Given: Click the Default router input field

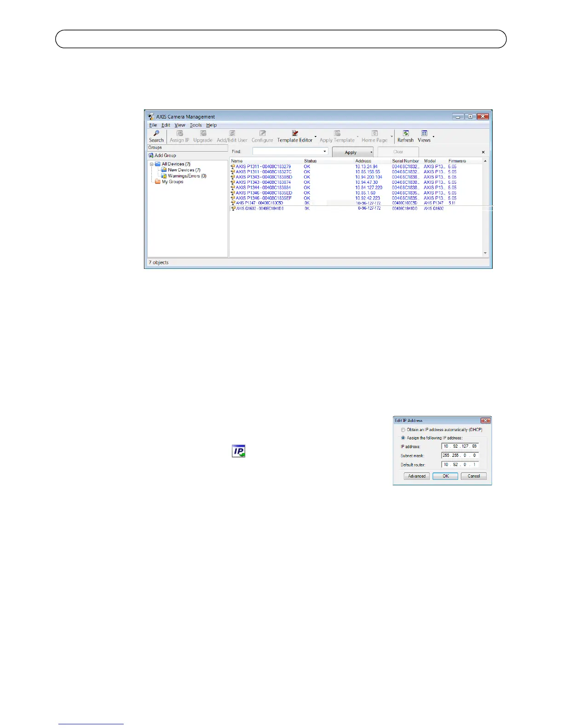Looking at the screenshot, I should (x=460, y=465).
